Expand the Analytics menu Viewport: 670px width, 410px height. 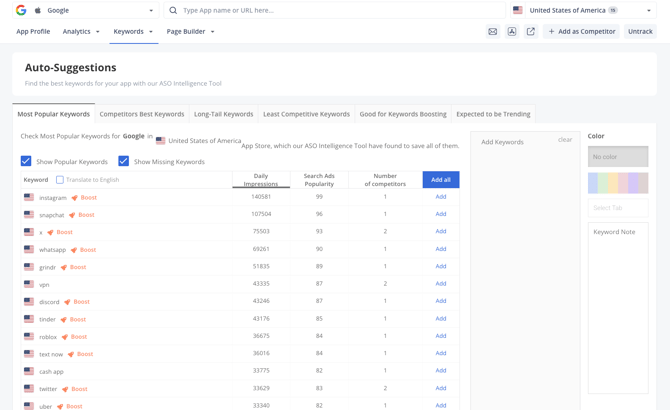(81, 31)
